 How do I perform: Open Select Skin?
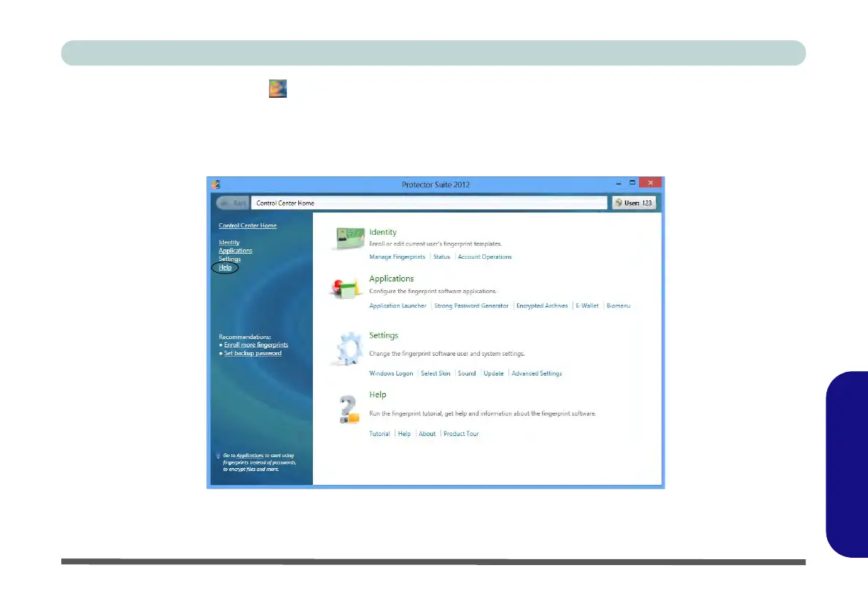click(435, 373)
